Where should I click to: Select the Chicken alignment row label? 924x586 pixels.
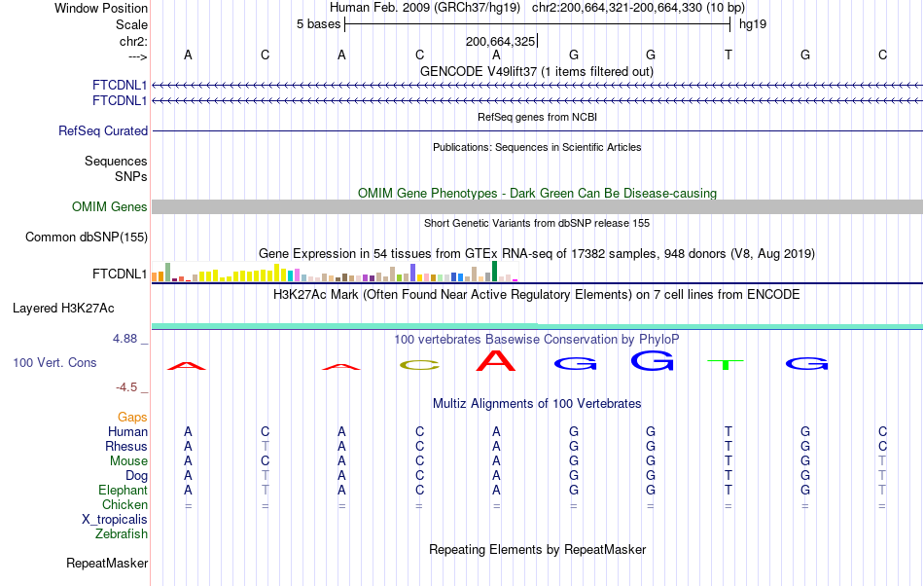124,504
